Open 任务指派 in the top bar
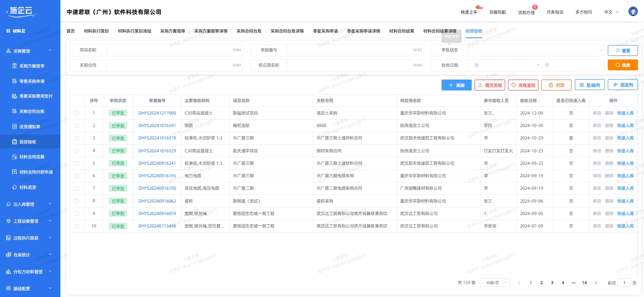This screenshot has height=297, width=644. point(555,12)
